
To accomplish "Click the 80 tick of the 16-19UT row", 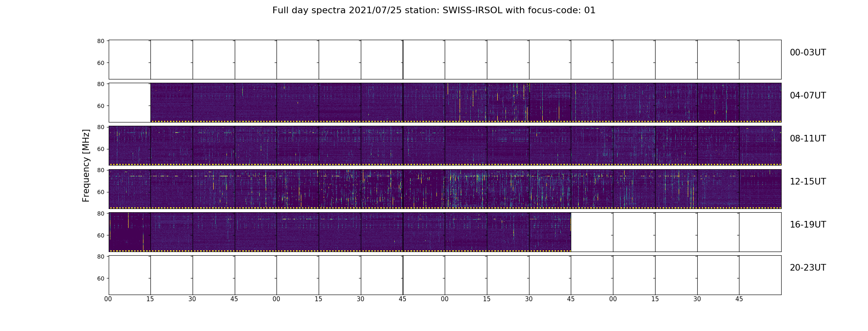I will [x=100, y=213].
